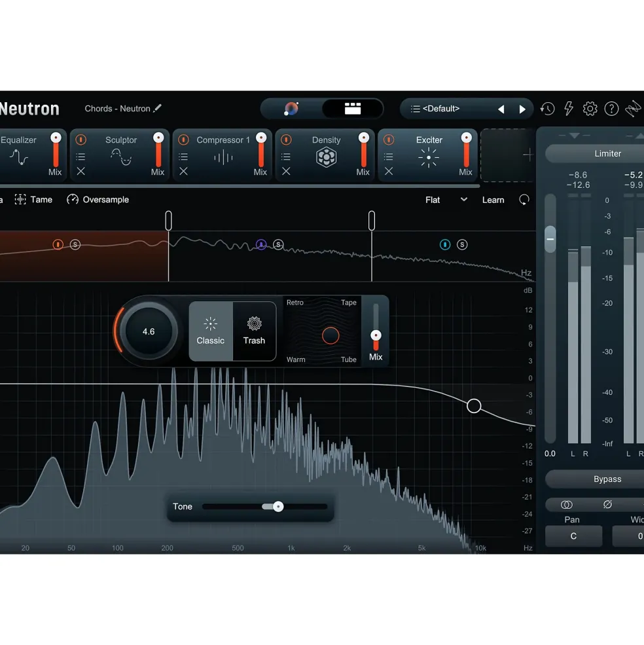Click the second crossover band handle
The height and width of the screenshot is (645, 644).
[x=372, y=221]
